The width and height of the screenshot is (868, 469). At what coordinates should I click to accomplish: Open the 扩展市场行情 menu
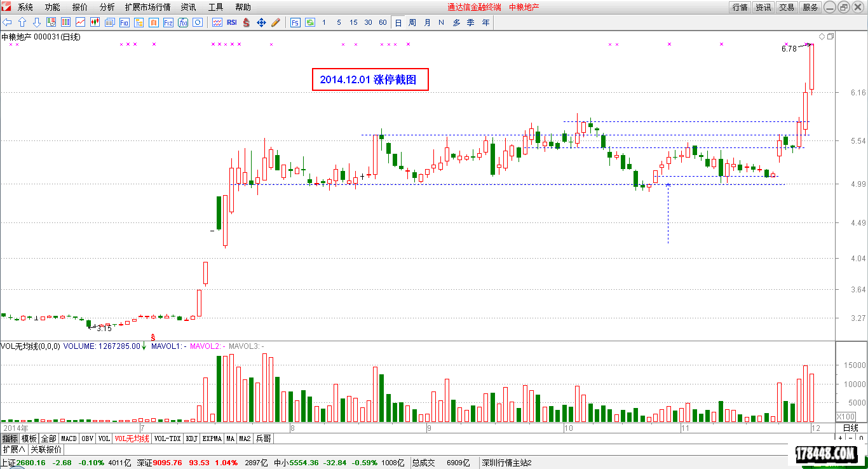[147, 7]
